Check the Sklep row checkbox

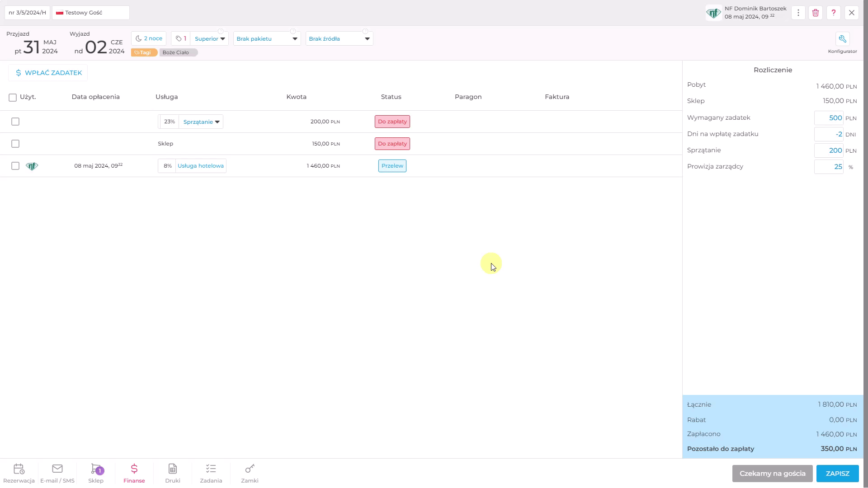pos(15,144)
